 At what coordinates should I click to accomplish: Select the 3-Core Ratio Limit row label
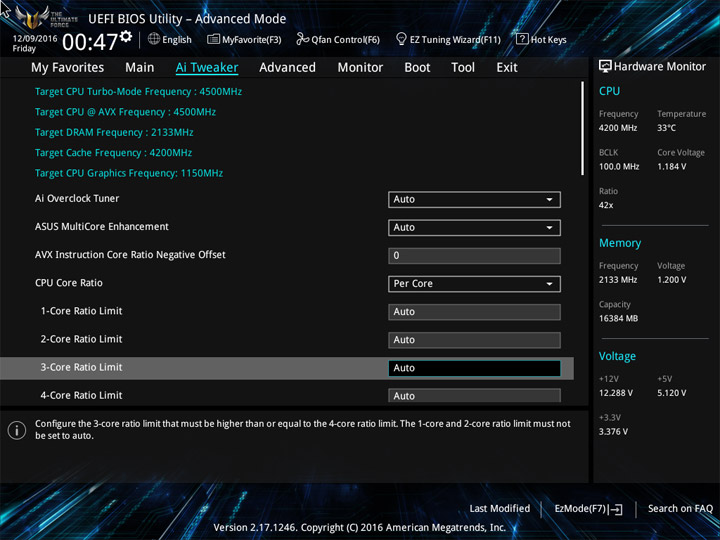pyautogui.click(x=81, y=367)
